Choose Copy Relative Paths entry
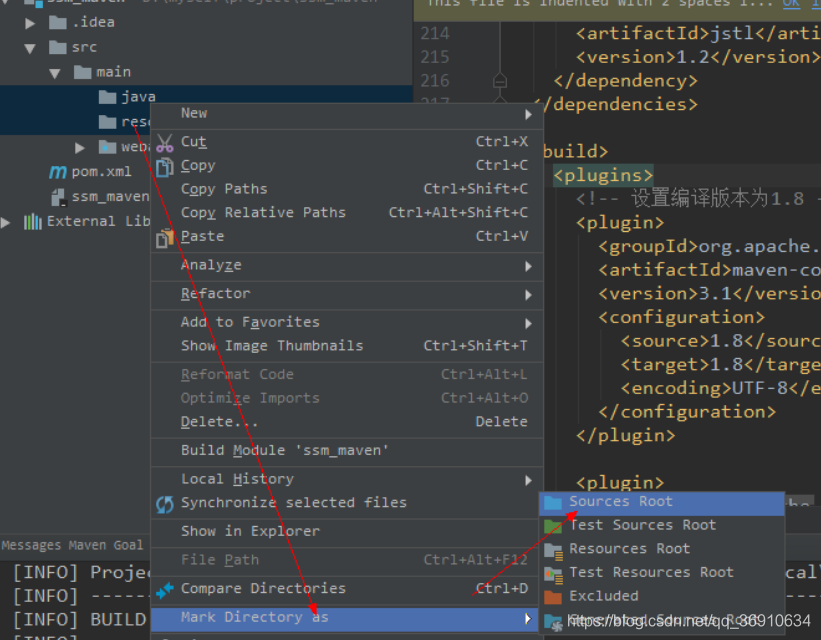The image size is (821, 640). pos(347,213)
